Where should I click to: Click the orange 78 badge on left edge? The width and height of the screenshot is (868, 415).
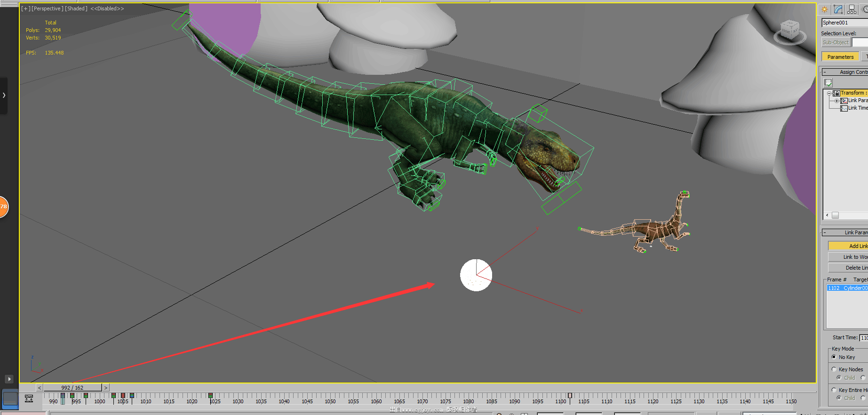click(x=3, y=207)
